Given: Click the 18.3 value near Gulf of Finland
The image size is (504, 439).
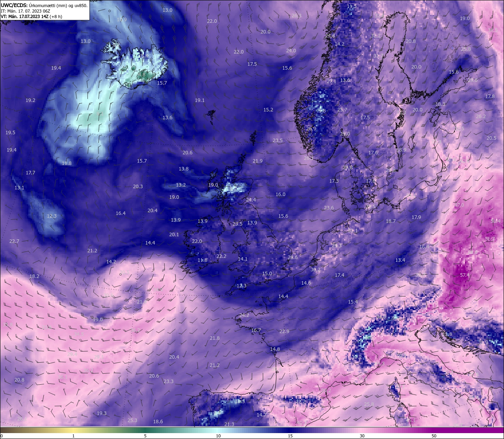Looking at the screenshot, I should click(x=440, y=104).
